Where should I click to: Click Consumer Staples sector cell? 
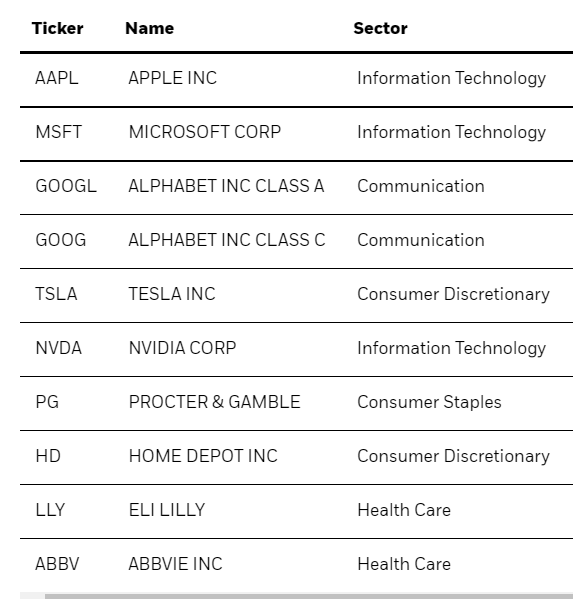[429, 402]
